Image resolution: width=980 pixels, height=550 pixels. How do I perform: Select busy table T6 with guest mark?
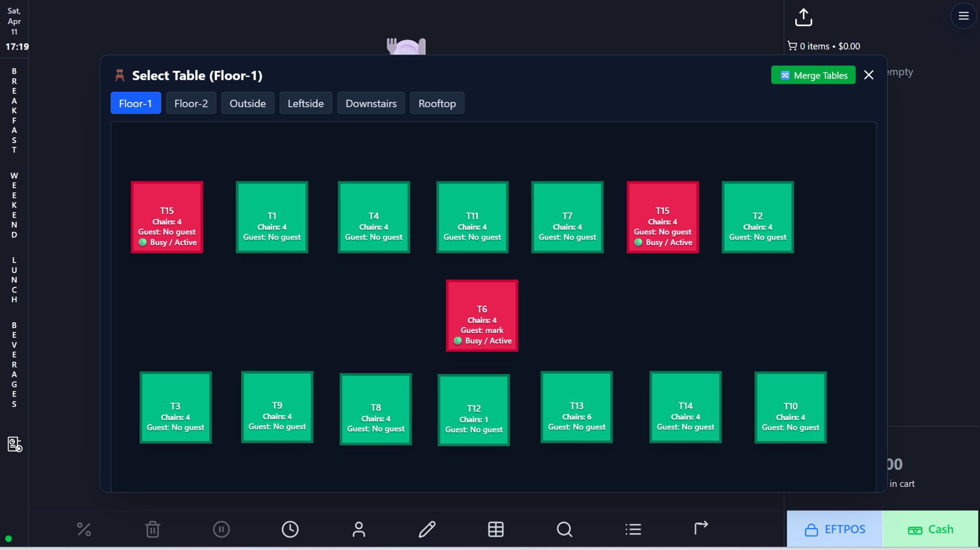tap(482, 316)
